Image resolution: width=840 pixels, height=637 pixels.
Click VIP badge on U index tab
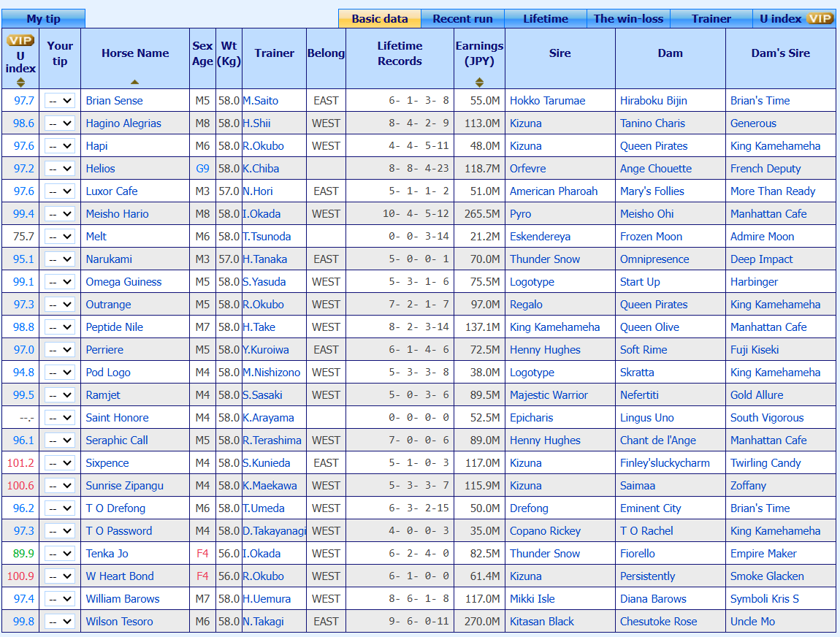tap(820, 19)
